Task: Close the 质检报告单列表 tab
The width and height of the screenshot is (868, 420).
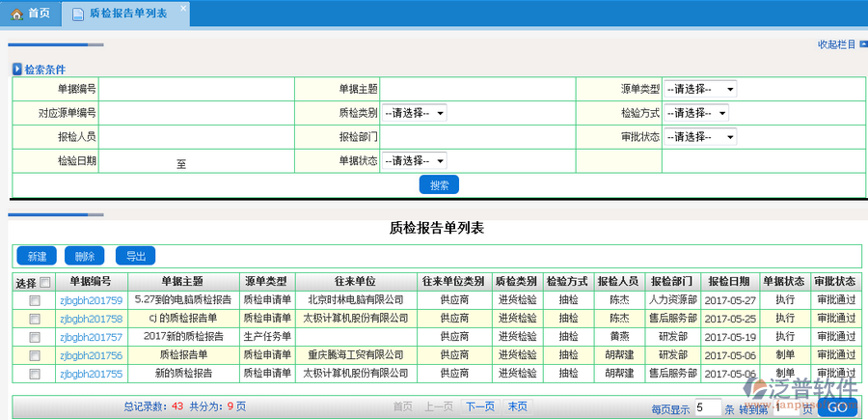Action: click(183, 8)
